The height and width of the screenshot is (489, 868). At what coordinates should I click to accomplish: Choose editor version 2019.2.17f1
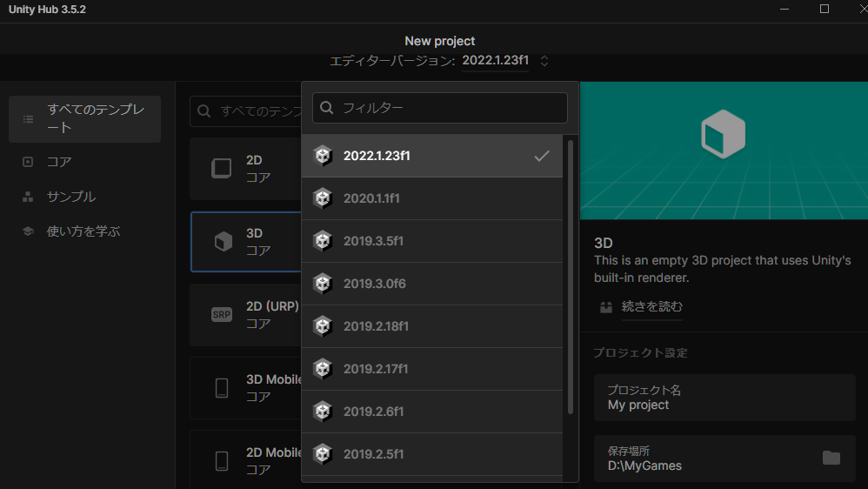[x=431, y=369]
